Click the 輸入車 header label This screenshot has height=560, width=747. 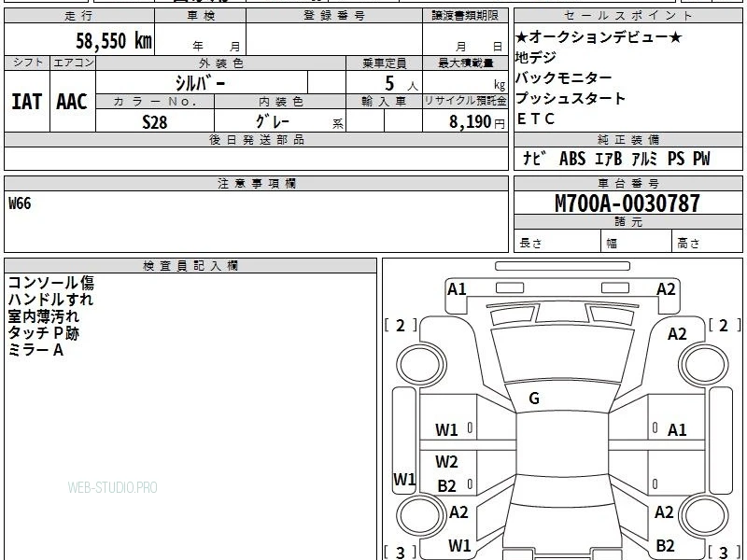point(384,102)
